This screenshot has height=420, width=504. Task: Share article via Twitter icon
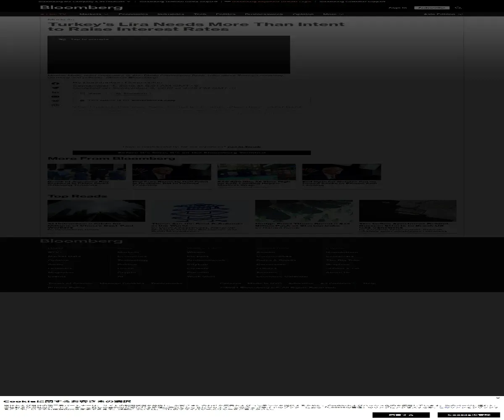click(55, 88)
